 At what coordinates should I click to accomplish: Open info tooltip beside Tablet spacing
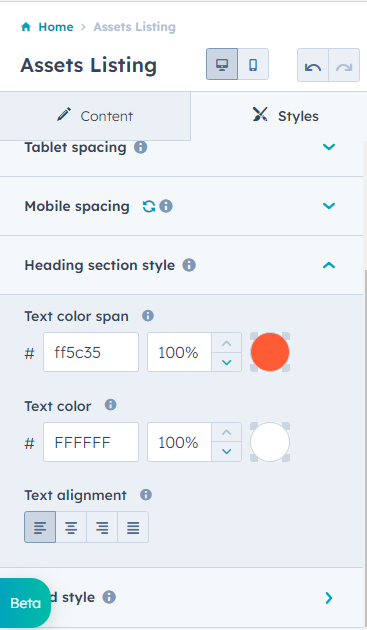[140, 147]
